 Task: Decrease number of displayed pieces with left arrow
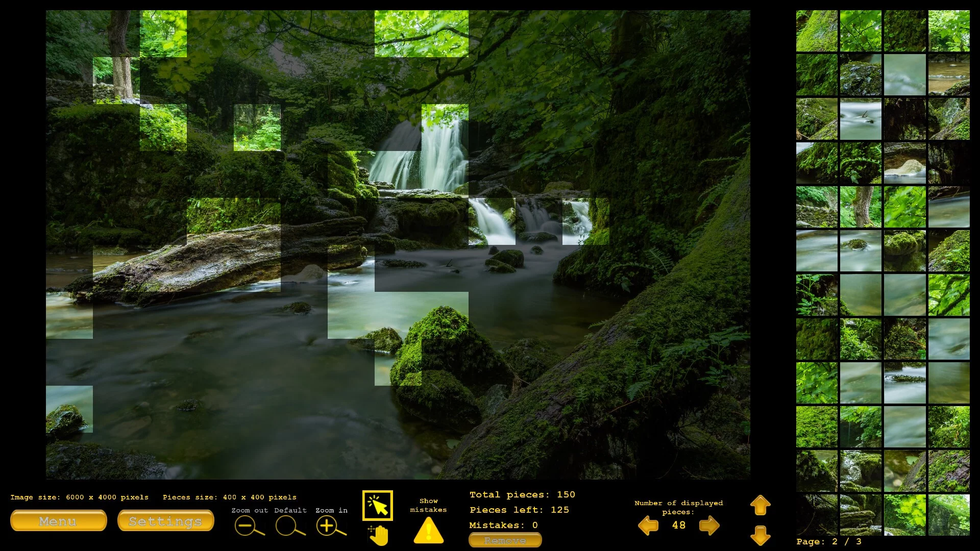[x=648, y=525]
